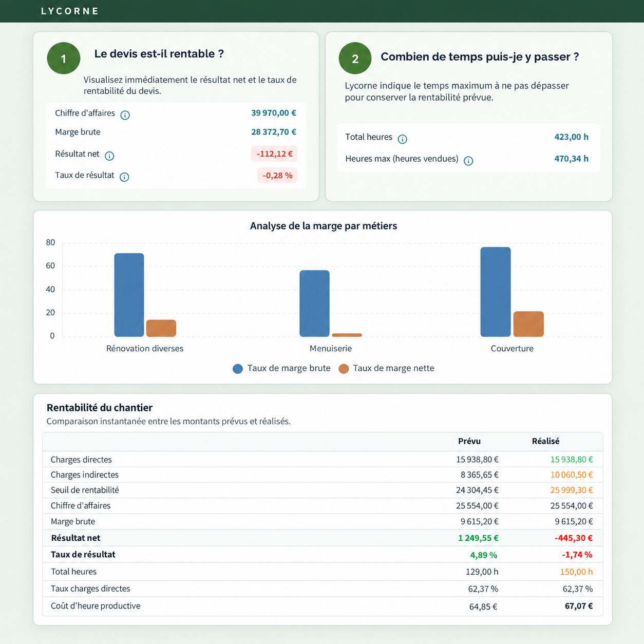This screenshot has width=644, height=644.
Task: Click the Charges indirectes row label
Action: [85, 475]
